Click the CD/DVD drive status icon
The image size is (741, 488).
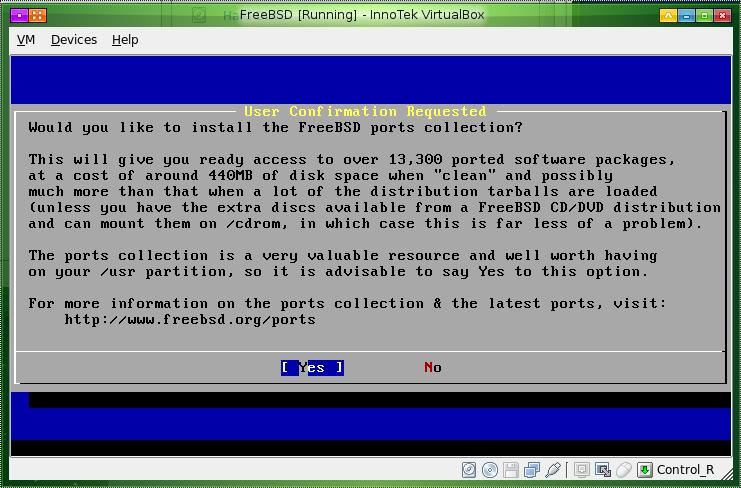pyautogui.click(x=490, y=470)
